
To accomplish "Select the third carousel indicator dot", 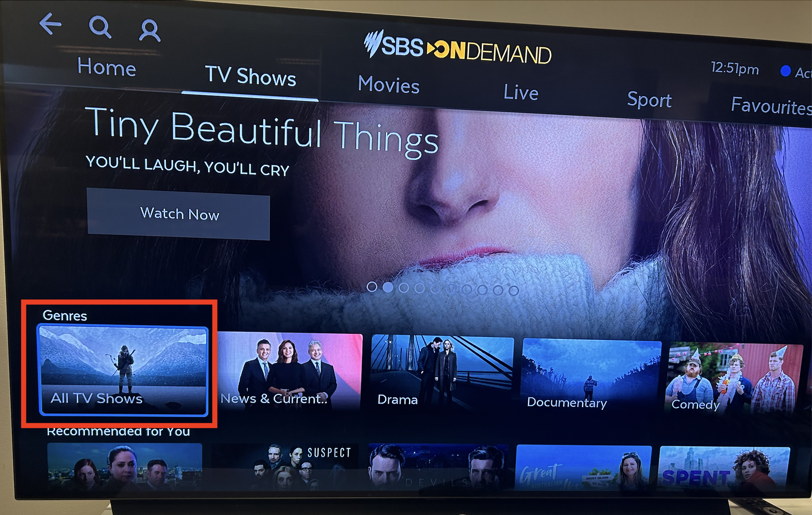I will click(x=404, y=288).
